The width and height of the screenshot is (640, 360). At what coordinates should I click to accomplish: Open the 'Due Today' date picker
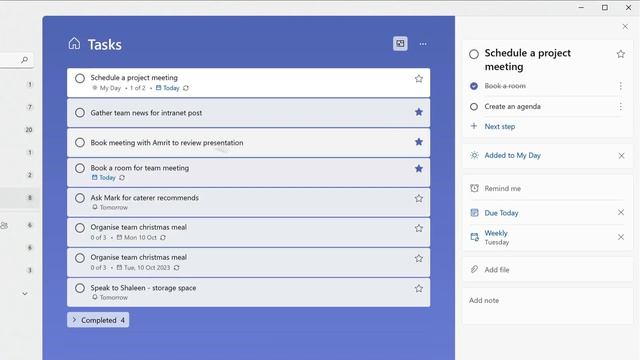[x=501, y=213]
